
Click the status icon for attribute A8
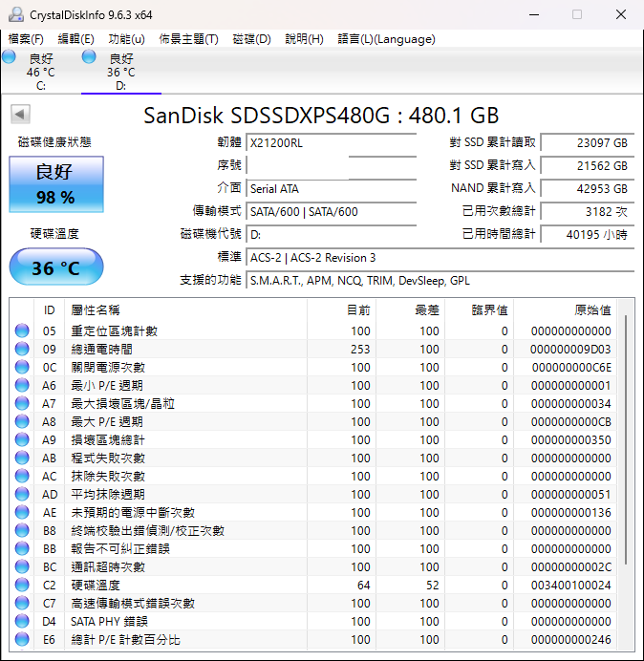[22, 421]
